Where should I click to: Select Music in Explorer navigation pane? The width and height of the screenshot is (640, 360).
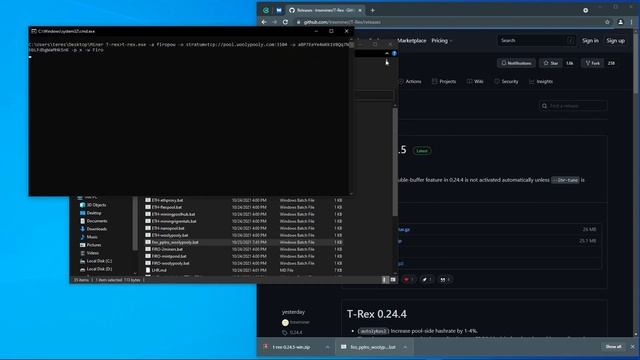pos(89,237)
